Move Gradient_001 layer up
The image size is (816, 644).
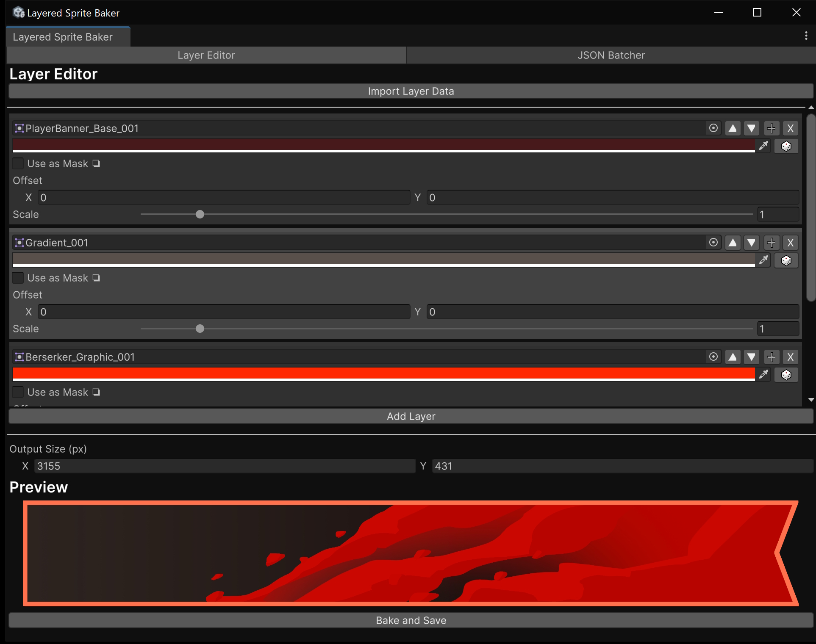pos(733,243)
